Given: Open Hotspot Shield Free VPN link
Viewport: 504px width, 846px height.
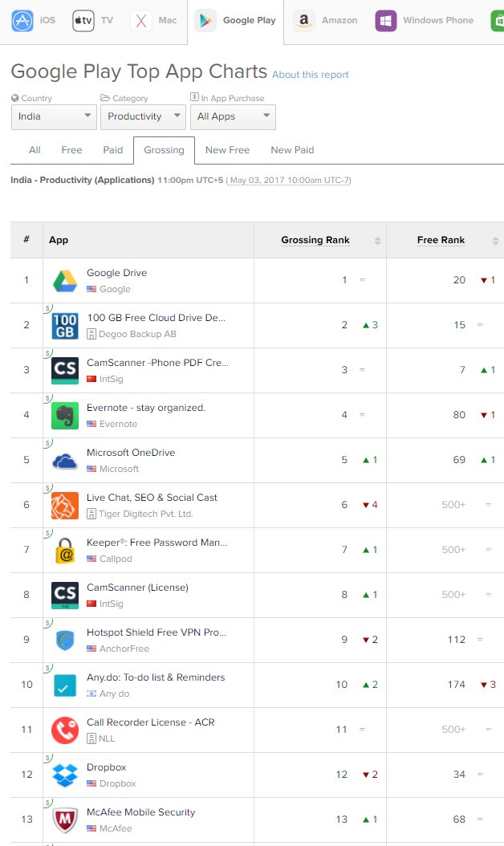Looking at the screenshot, I should pyautogui.click(x=156, y=632).
